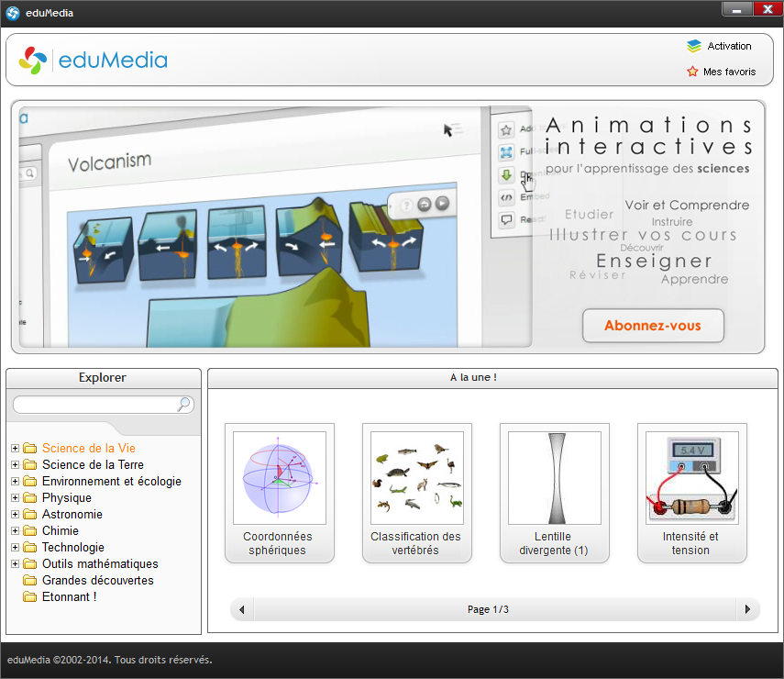Expand the Chimie folder

coord(15,530)
